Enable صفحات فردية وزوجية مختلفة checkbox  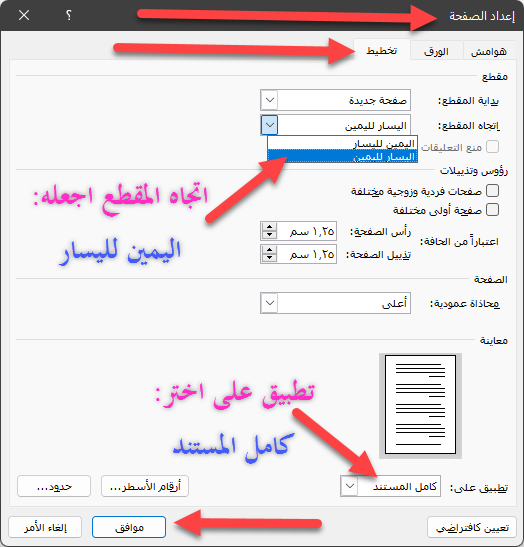click(x=492, y=191)
